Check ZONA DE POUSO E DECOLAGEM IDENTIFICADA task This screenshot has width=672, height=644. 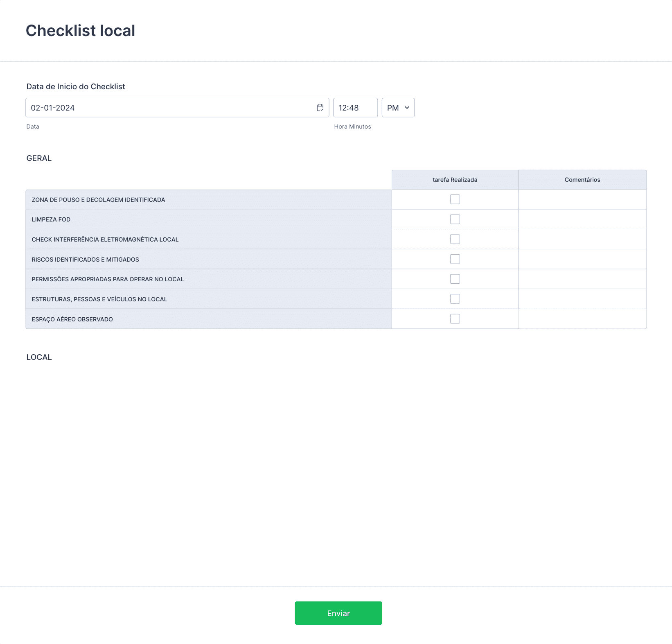click(x=455, y=199)
